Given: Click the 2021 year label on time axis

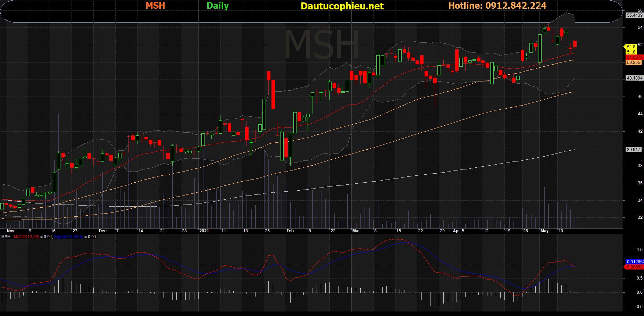Looking at the screenshot, I should point(204,231).
